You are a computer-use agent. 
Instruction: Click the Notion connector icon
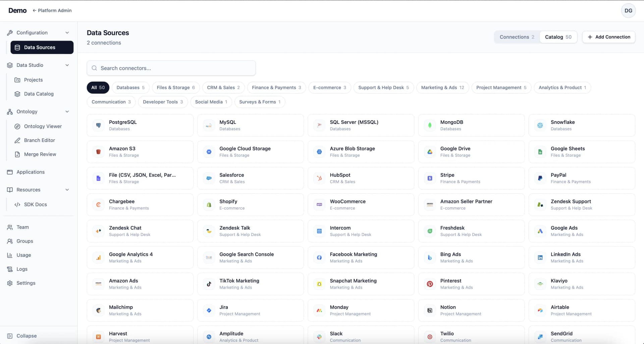[430, 310]
